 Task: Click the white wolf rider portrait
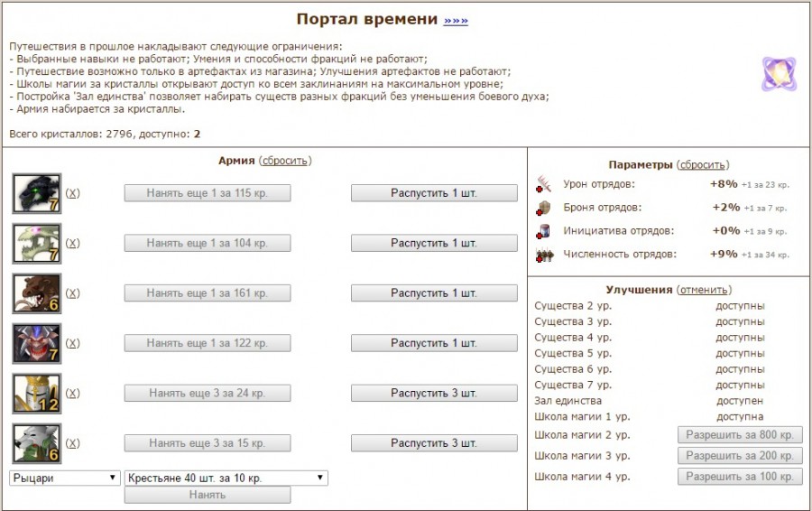pyautogui.click(x=37, y=443)
